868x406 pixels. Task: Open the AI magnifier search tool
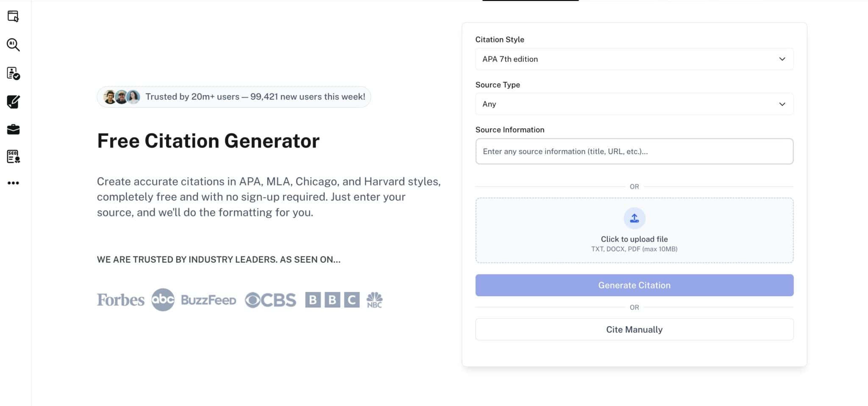pyautogui.click(x=13, y=45)
